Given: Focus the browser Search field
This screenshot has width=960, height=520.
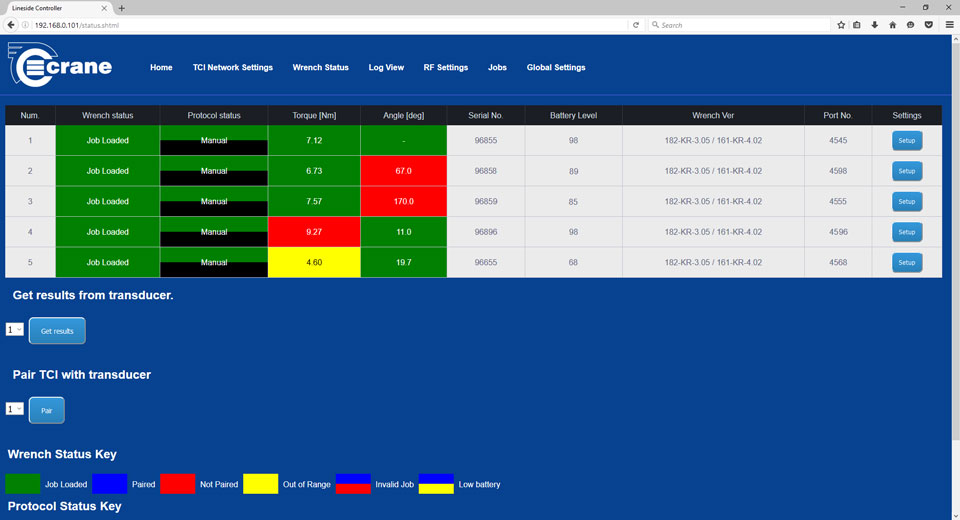Looking at the screenshot, I should click(740, 25).
